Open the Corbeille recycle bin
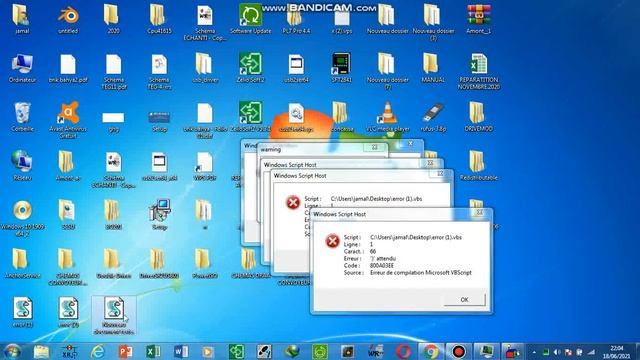The image size is (640, 360). click(22, 117)
